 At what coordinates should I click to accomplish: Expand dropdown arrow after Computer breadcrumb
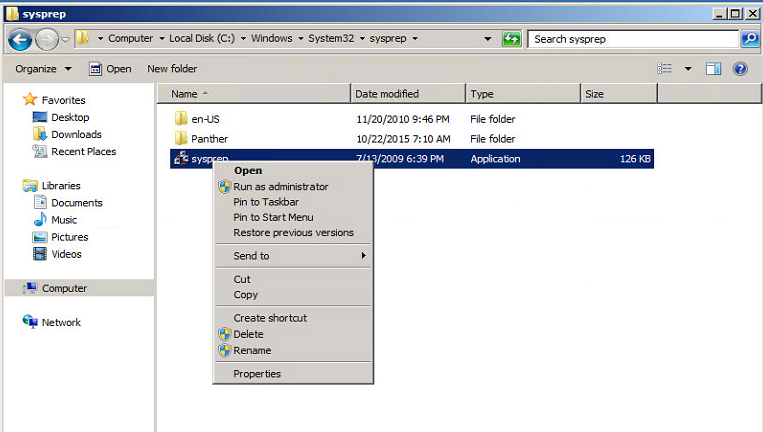click(162, 38)
